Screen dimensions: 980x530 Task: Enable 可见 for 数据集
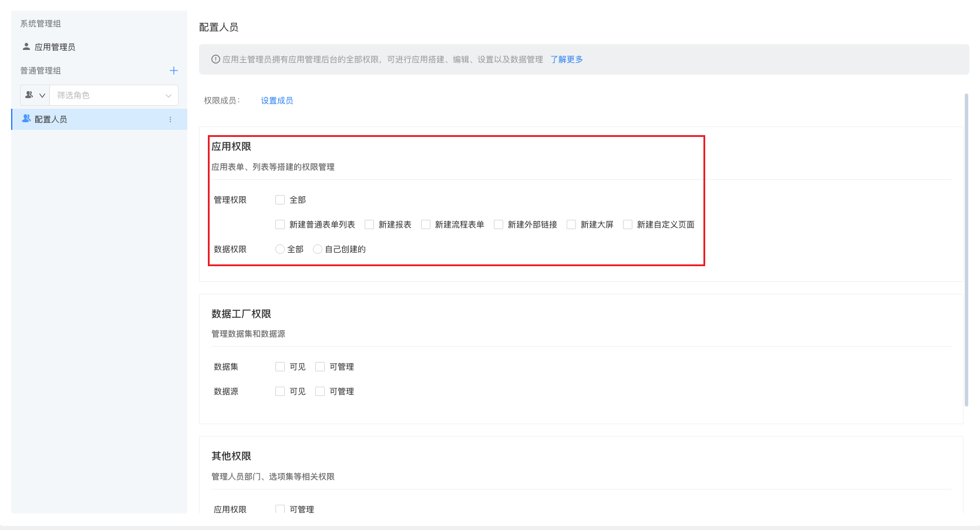tap(280, 366)
